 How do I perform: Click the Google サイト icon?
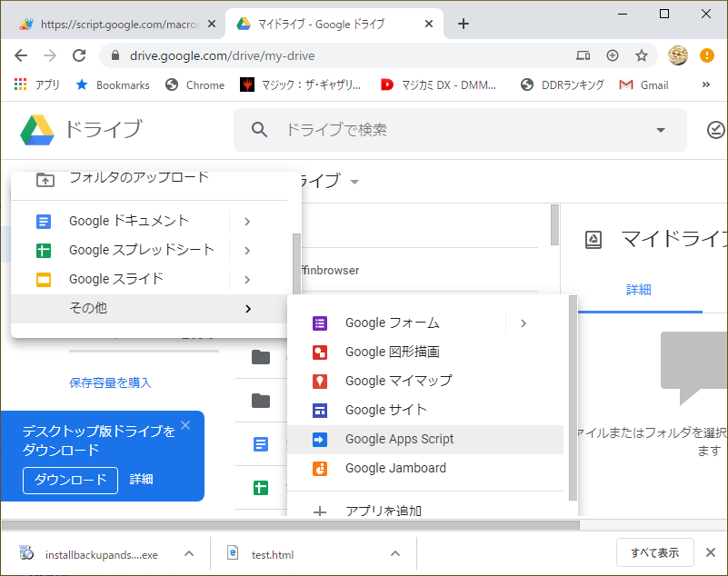tap(320, 411)
